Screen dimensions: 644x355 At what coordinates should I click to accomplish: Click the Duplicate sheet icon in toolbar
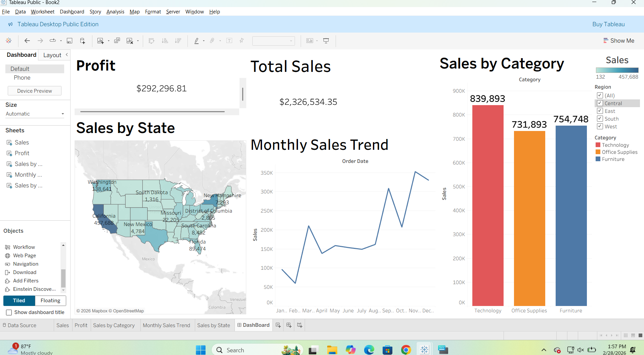[117, 41]
